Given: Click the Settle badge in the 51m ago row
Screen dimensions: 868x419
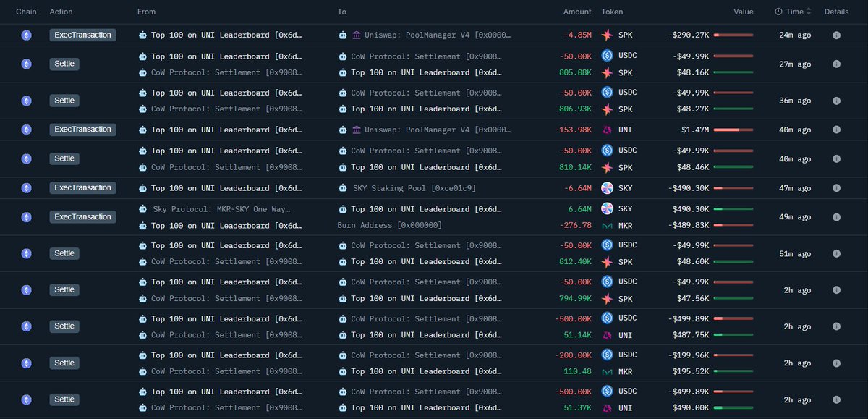Looking at the screenshot, I should [x=64, y=253].
